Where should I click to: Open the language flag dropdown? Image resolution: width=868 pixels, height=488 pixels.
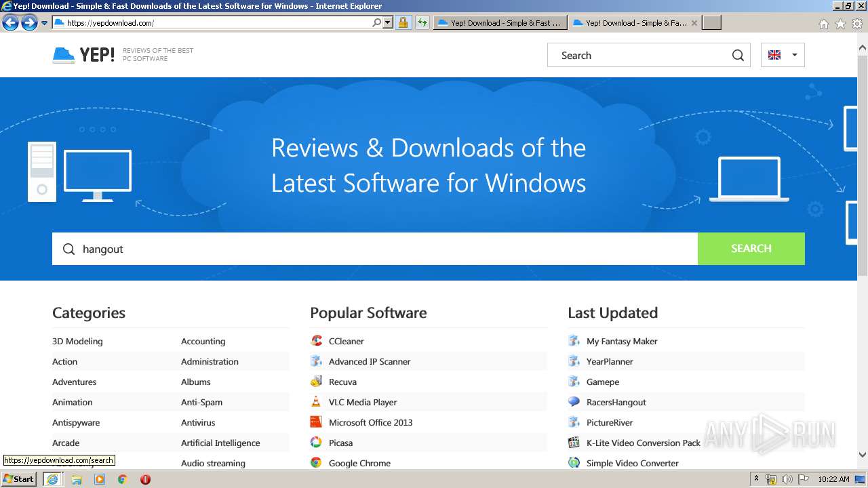click(x=783, y=55)
